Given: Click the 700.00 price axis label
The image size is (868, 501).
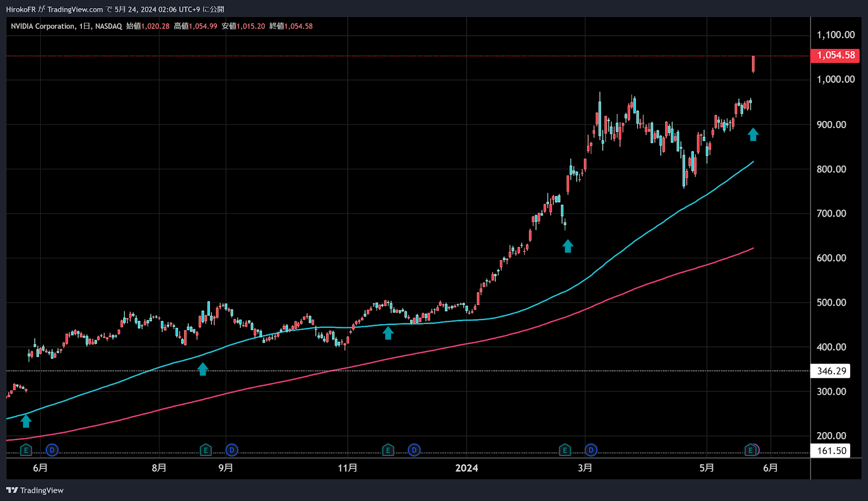Looking at the screenshot, I should 831,214.
